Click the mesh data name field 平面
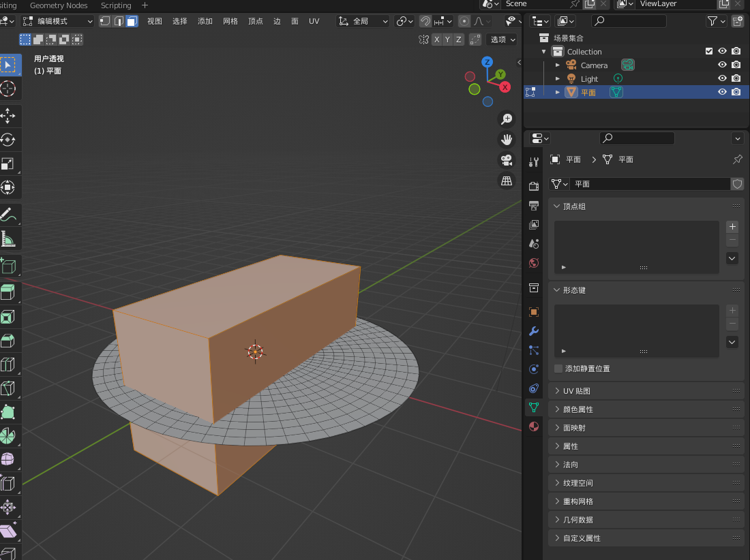 [x=651, y=184]
